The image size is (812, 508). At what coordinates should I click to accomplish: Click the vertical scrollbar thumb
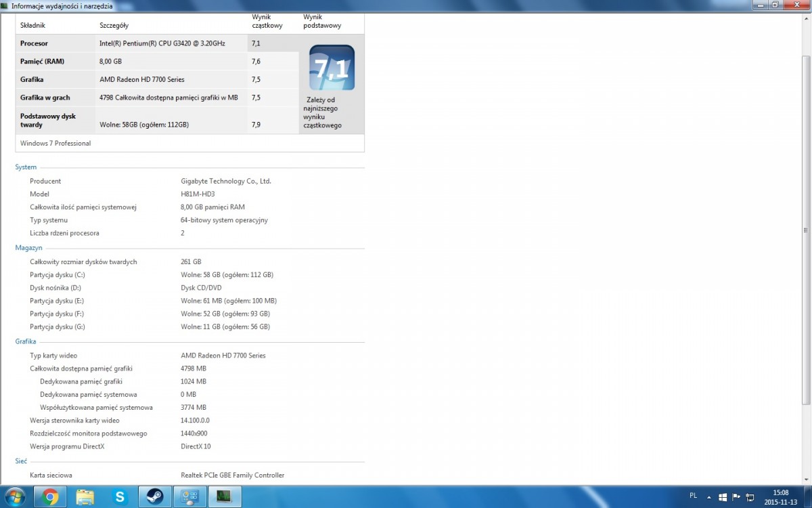(806, 230)
